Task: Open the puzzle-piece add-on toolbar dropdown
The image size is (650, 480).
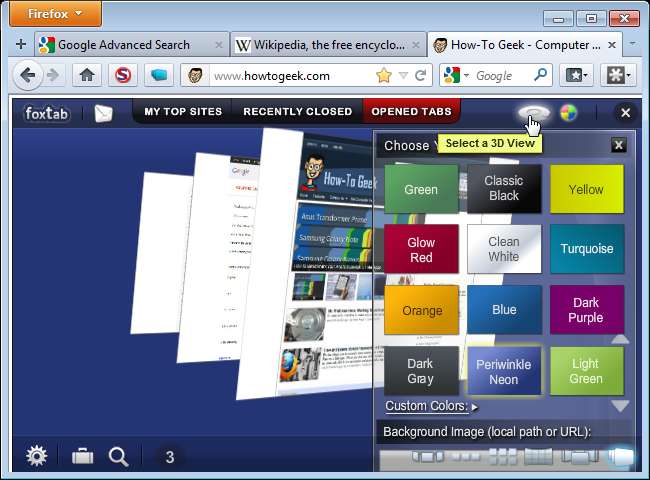Action: click(618, 75)
